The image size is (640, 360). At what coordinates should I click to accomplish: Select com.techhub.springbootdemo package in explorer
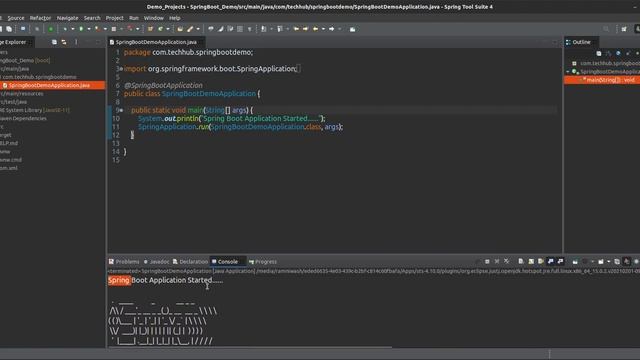click(x=38, y=77)
